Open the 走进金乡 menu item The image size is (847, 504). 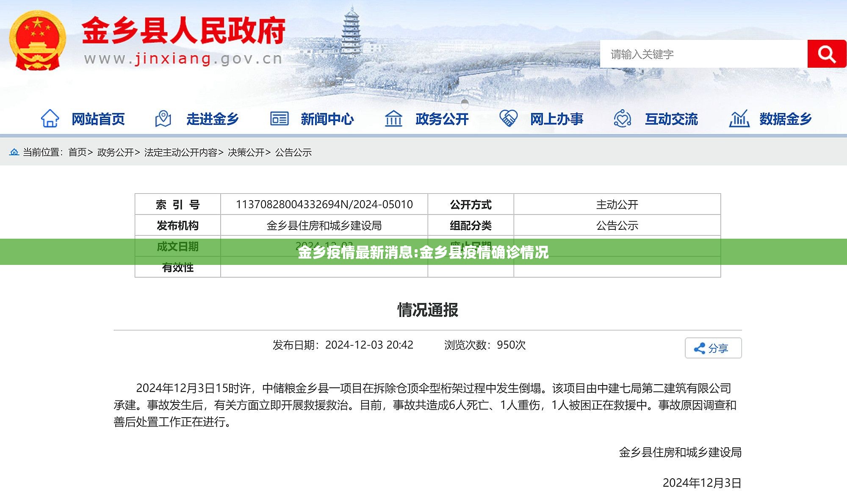click(x=213, y=119)
